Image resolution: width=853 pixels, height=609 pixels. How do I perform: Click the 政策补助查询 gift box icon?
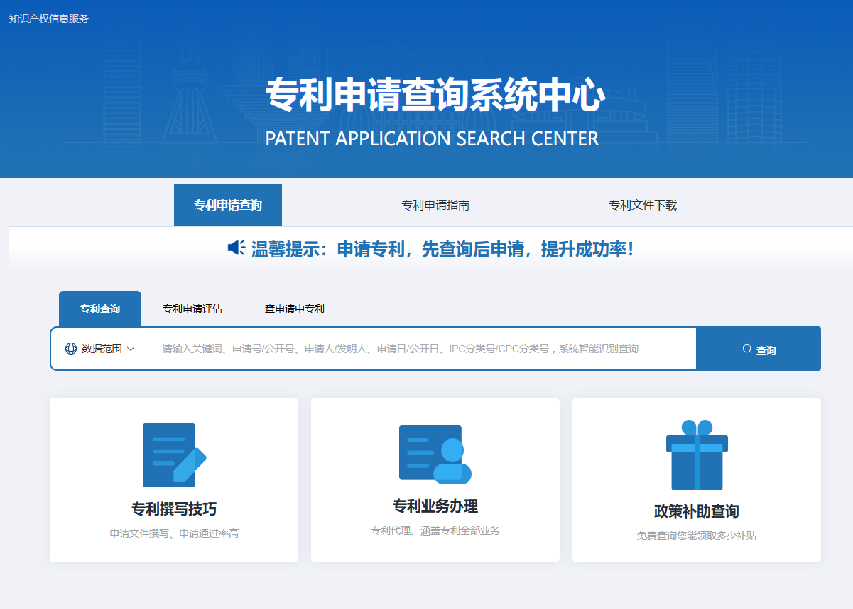(x=696, y=455)
